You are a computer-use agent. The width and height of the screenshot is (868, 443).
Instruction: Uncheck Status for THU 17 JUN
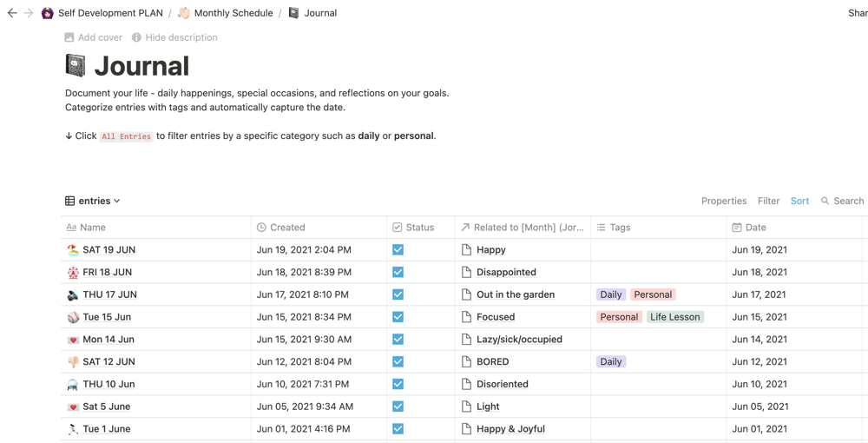398,294
